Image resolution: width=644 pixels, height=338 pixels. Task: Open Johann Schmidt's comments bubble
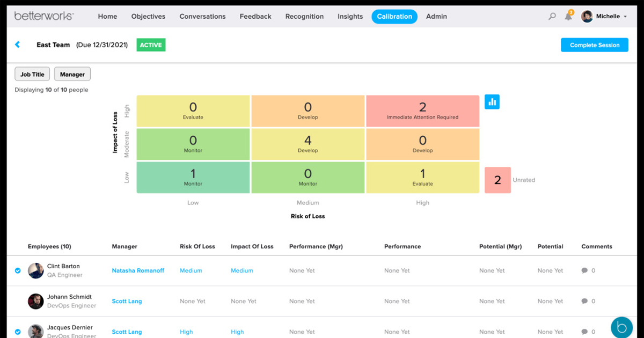click(584, 302)
